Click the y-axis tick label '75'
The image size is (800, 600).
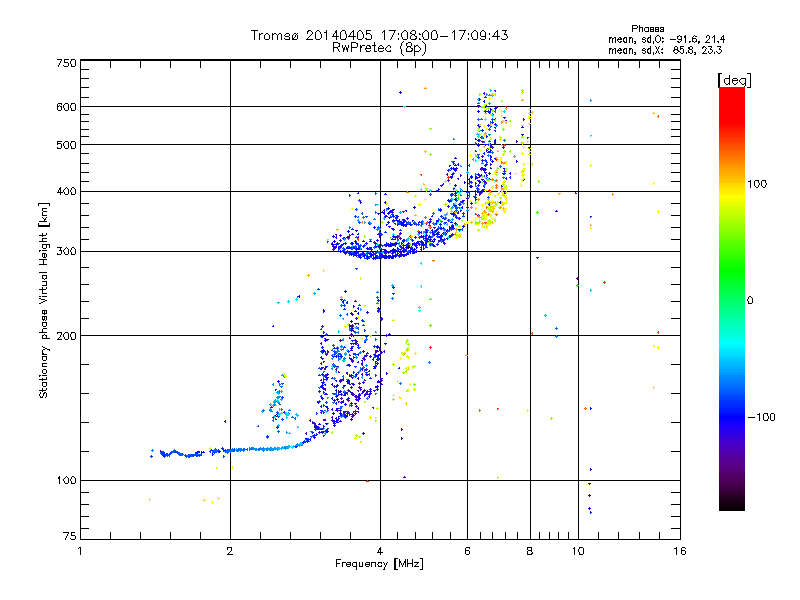point(70,536)
